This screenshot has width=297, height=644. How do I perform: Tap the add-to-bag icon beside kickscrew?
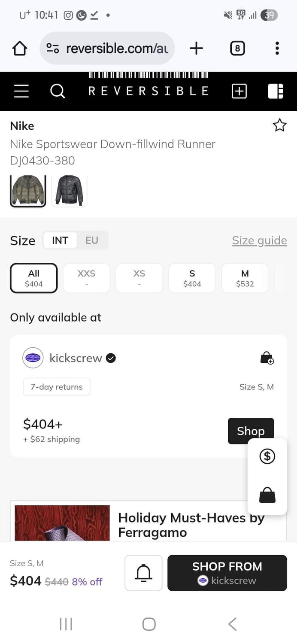(x=267, y=358)
